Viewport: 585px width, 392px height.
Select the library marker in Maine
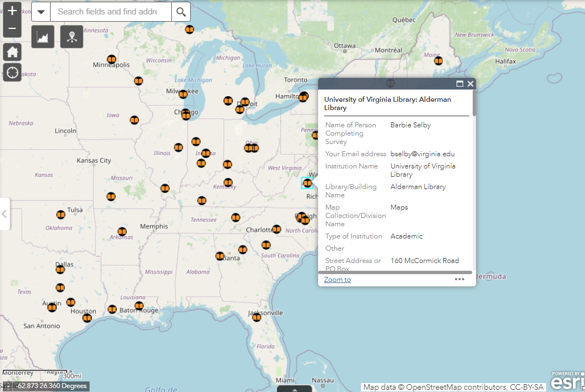point(438,61)
